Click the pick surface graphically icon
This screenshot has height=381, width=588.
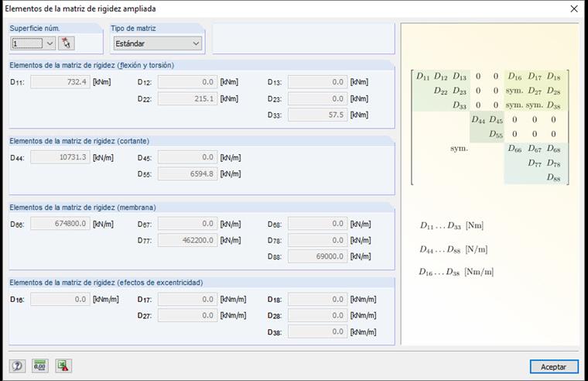tap(67, 43)
